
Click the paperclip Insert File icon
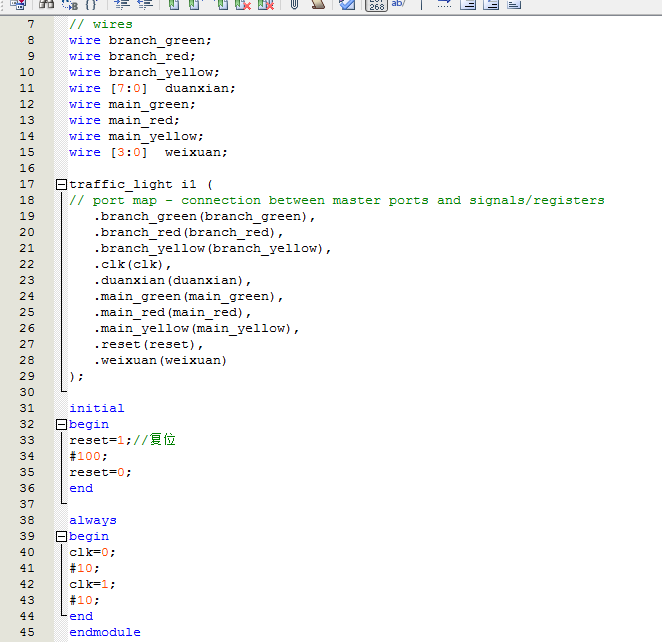[294, 4]
